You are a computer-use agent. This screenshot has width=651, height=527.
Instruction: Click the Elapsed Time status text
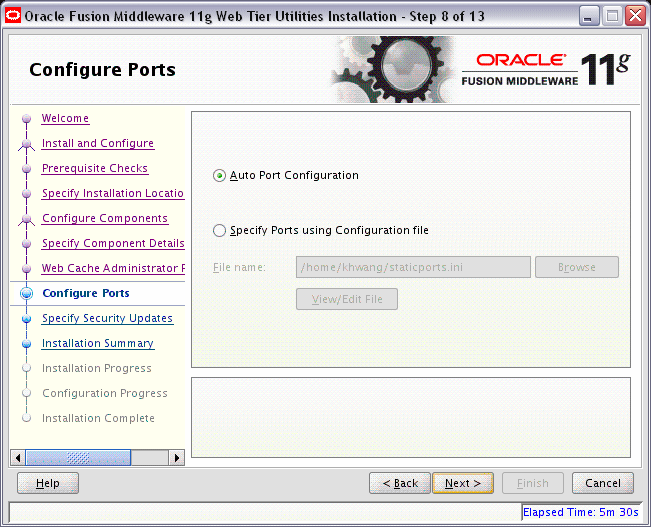tap(580, 512)
